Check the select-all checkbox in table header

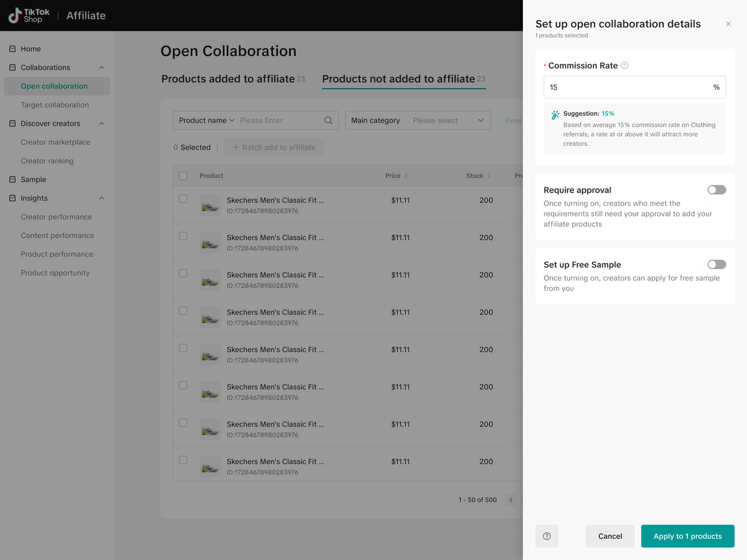click(x=183, y=176)
